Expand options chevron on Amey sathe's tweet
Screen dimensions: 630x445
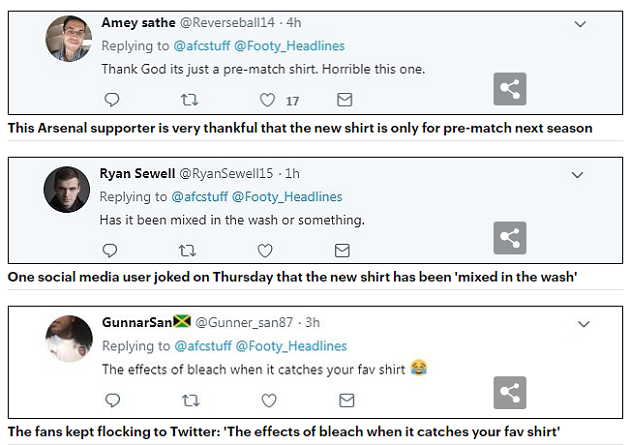click(578, 23)
